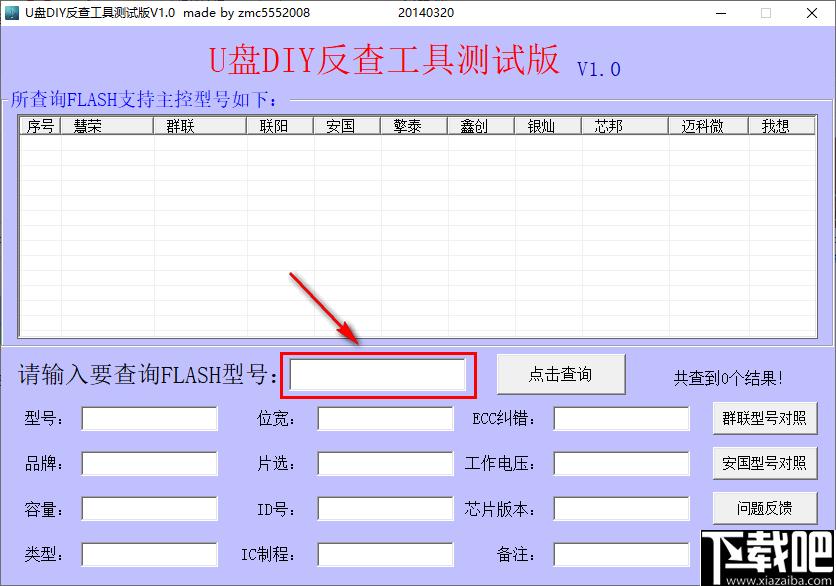
Task: Close the U盘DIY反查工具 window
Action: [x=811, y=13]
